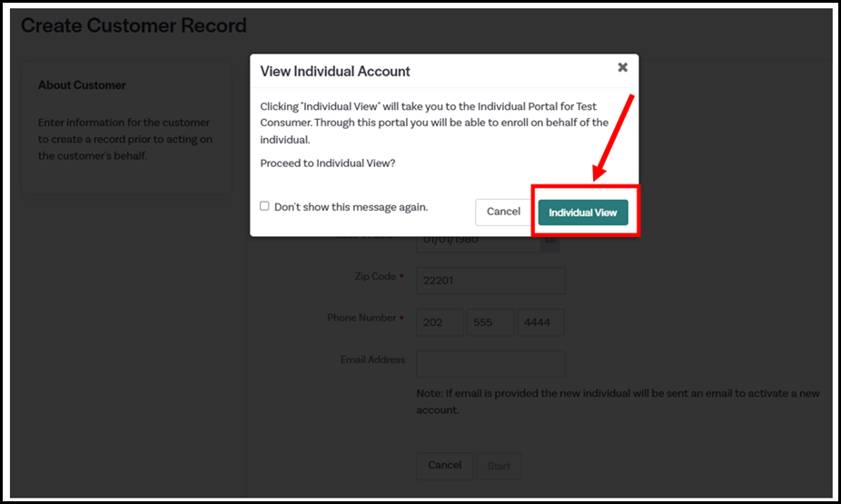
Task: Click the greyed-out Start button
Action: tap(499, 466)
